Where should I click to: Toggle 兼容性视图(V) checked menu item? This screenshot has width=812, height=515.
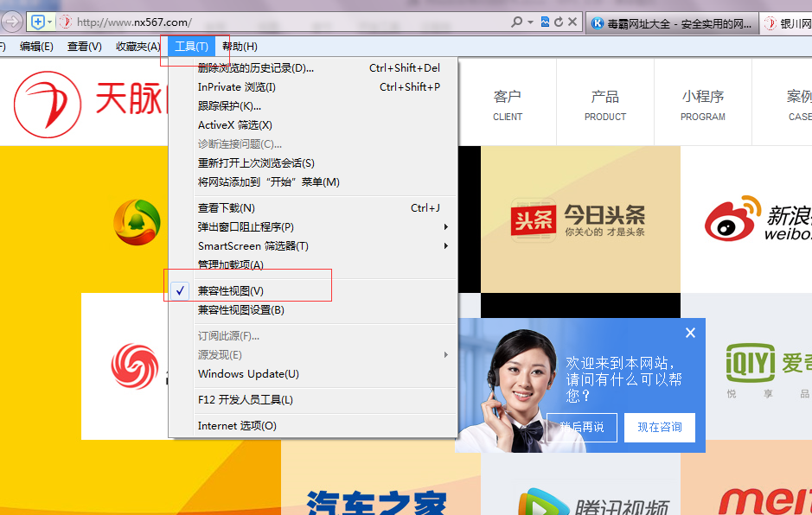(x=231, y=291)
